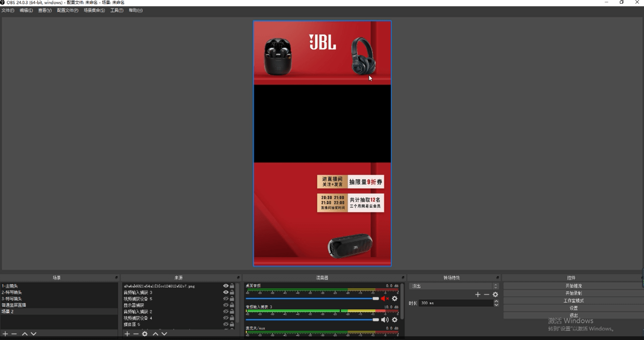Add a new source with plus icon
The image size is (644, 340).
pyautogui.click(x=127, y=334)
